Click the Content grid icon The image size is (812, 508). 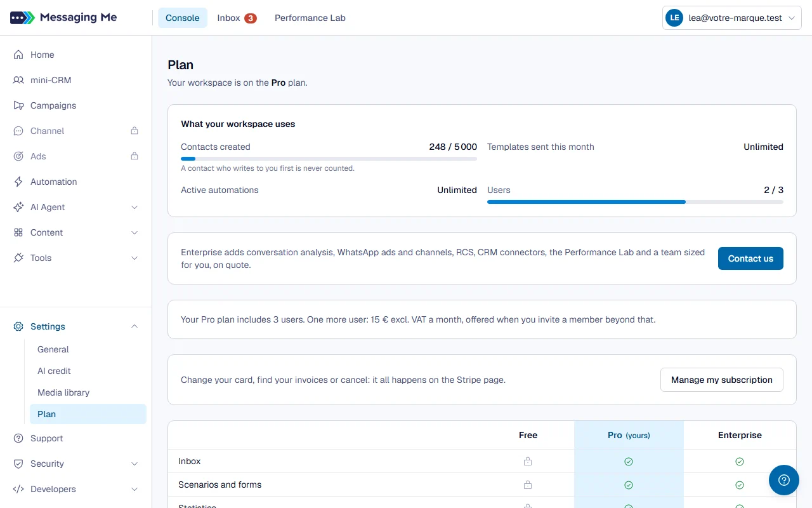click(18, 232)
